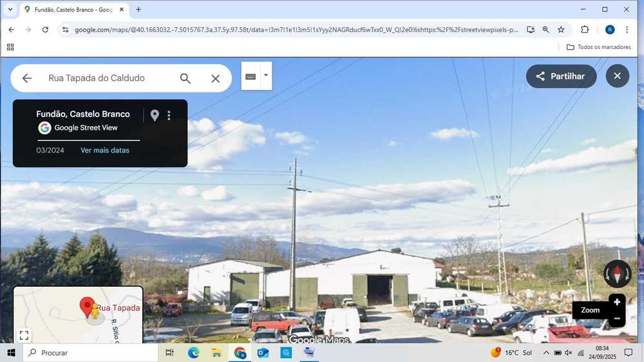The width and height of the screenshot is (644, 362).
Task: Open Chrome profile avatar R
Action: coord(610,30)
